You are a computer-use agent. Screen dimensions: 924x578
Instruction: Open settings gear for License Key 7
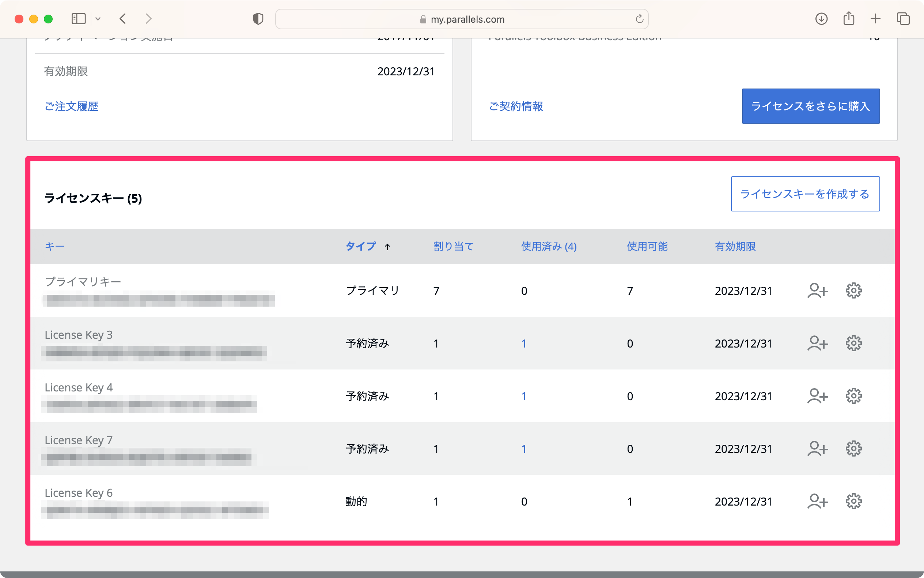coord(853,448)
